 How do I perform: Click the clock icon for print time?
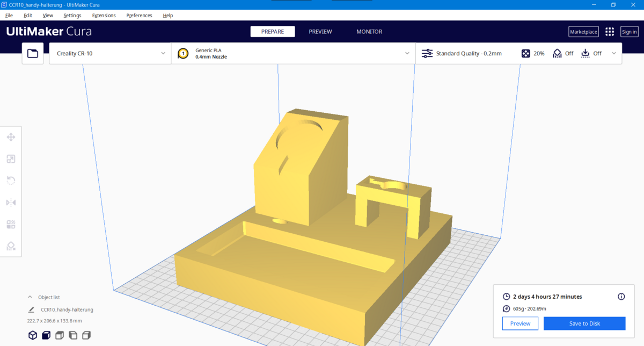[507, 297]
